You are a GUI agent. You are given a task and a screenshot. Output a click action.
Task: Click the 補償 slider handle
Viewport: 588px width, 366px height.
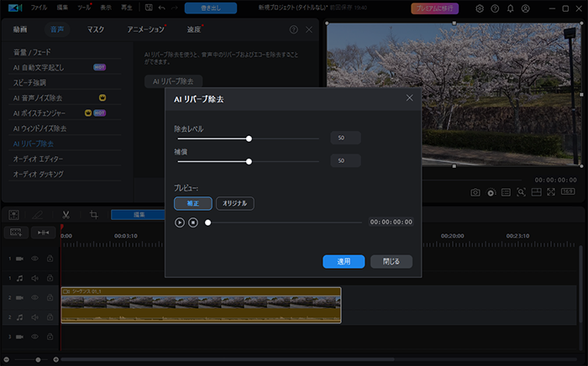[249, 161]
